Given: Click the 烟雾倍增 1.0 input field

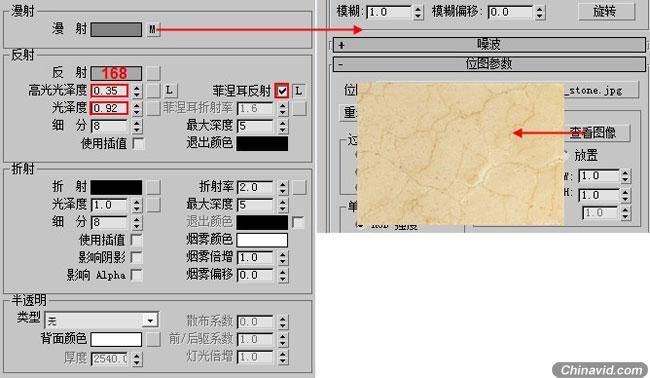Looking at the screenshot, I should click(x=255, y=258).
